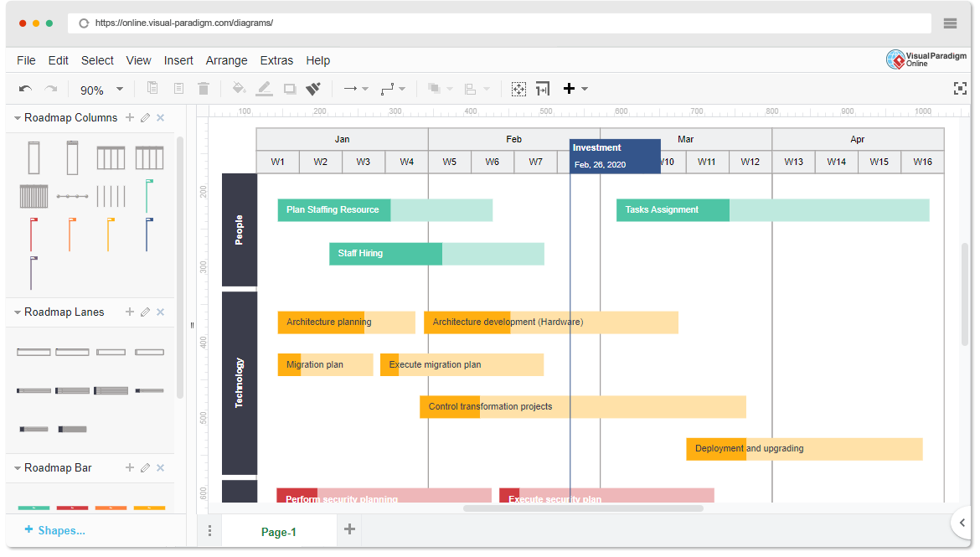Open the Select menu
Screen dimensions: 980x557
[97, 60]
